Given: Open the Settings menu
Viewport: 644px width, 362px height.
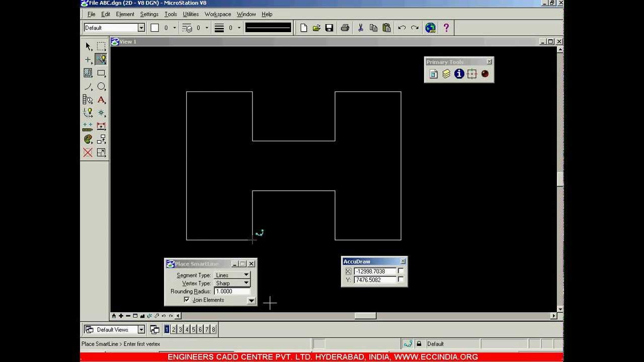Looking at the screenshot, I should pyautogui.click(x=149, y=14).
